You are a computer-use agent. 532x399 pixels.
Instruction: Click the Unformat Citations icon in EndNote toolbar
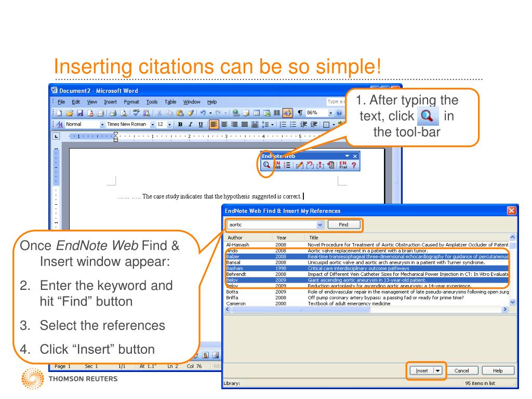pyautogui.click(x=310, y=165)
